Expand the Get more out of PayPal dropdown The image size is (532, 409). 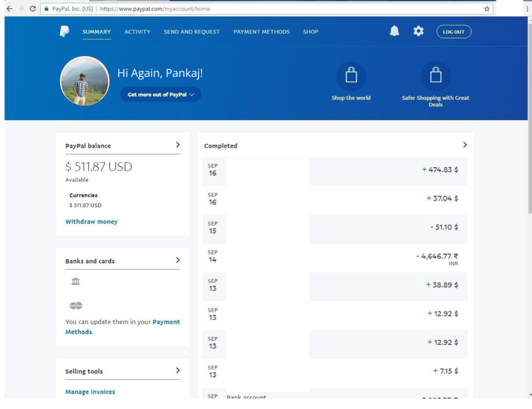click(161, 95)
